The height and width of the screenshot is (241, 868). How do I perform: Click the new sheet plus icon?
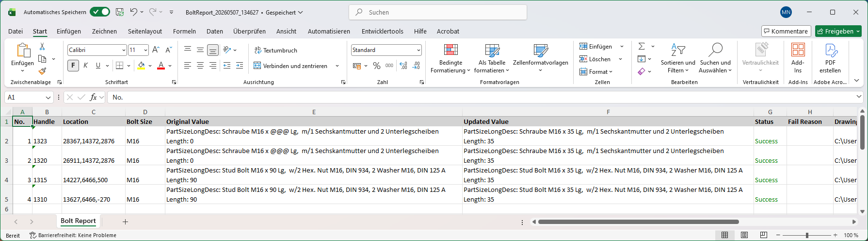pyautogui.click(x=125, y=222)
